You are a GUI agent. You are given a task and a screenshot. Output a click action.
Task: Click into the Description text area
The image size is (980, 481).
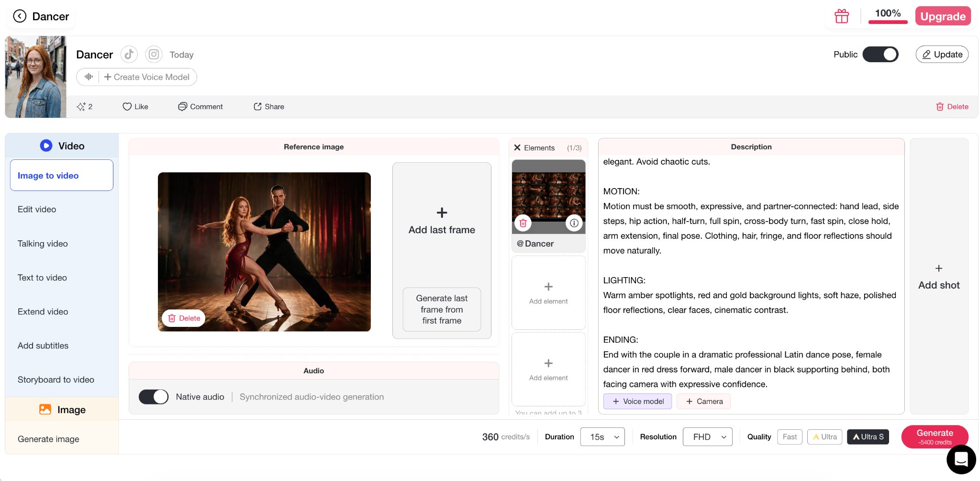[751, 273]
